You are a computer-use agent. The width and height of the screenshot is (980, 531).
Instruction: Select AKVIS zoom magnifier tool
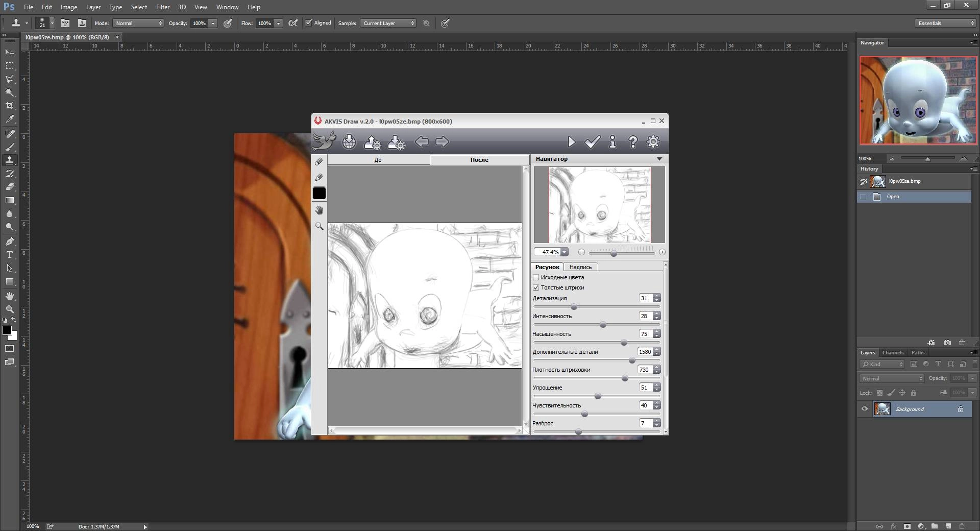[x=319, y=226]
